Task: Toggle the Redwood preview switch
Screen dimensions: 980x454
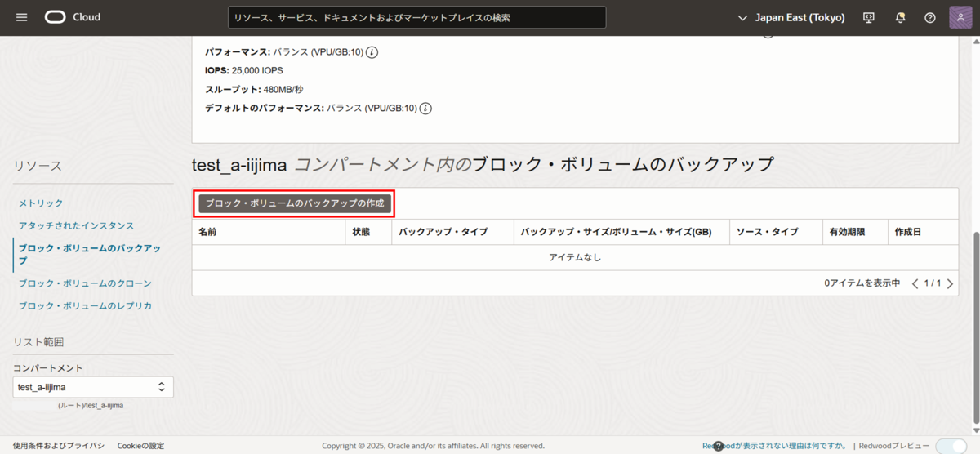Action: 951,446
